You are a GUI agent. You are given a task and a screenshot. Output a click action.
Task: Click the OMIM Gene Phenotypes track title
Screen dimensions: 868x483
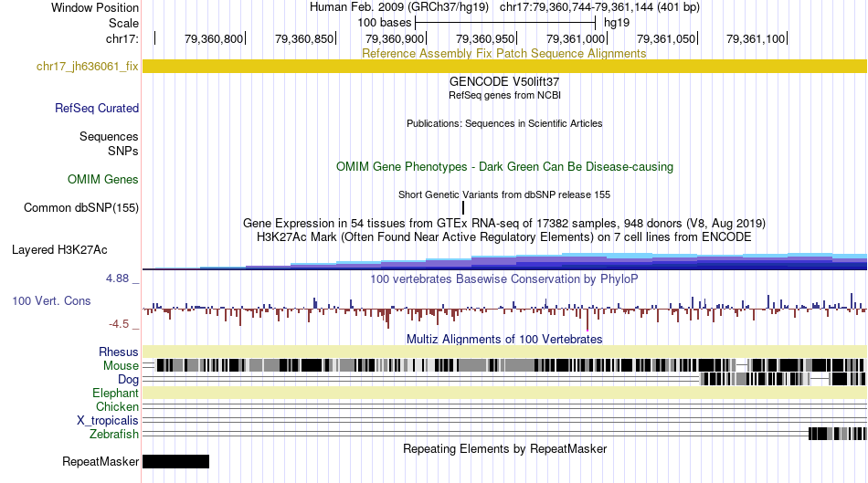(x=504, y=167)
